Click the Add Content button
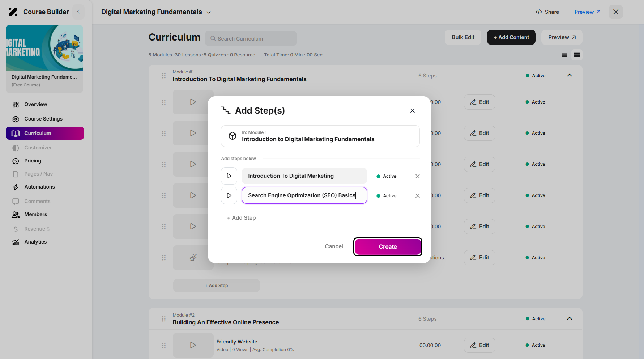This screenshot has height=359, width=644. 511,37
